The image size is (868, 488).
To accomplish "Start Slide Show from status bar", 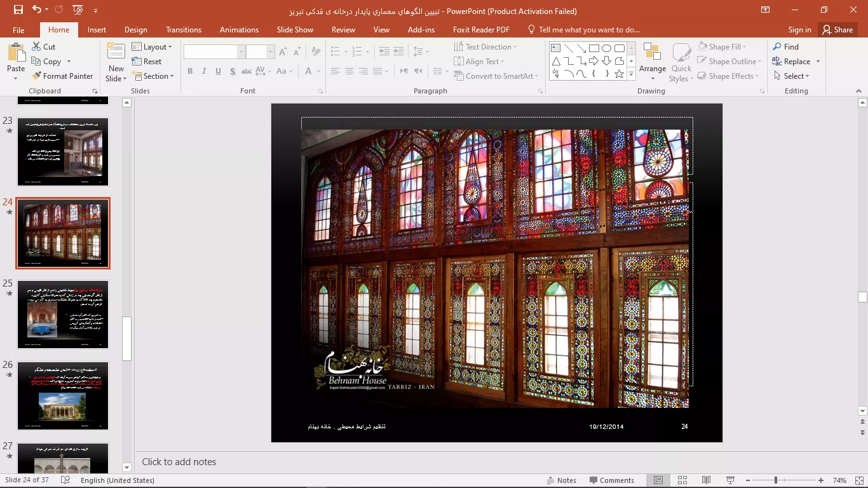I will coord(731,480).
